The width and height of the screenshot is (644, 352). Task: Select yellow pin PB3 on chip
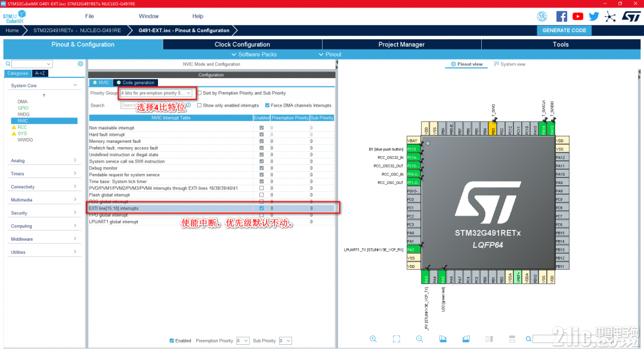click(x=493, y=129)
